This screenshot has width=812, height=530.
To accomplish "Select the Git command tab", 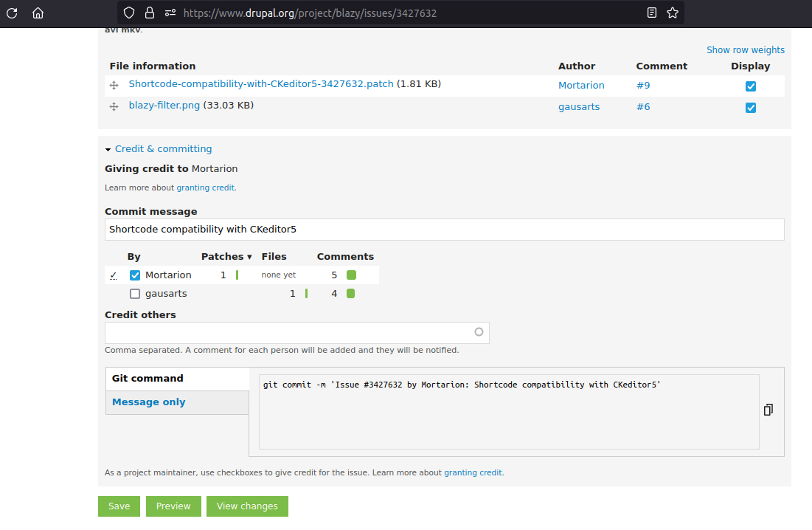I will 148,379.
